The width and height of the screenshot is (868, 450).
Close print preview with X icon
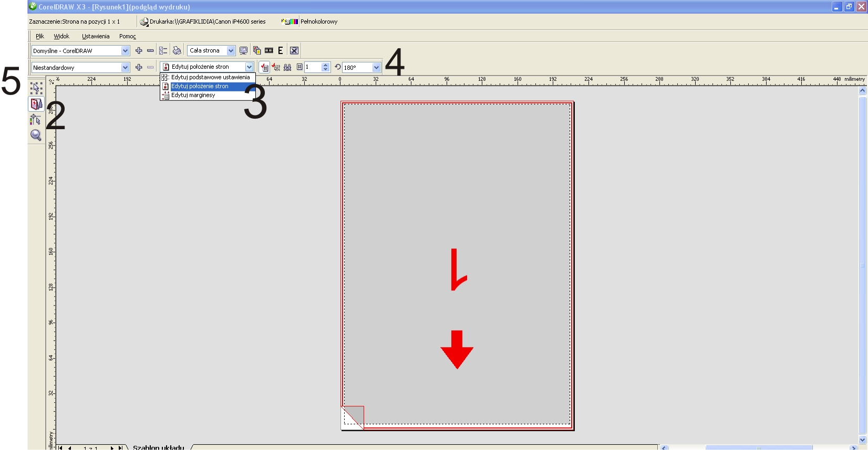pyautogui.click(x=294, y=51)
